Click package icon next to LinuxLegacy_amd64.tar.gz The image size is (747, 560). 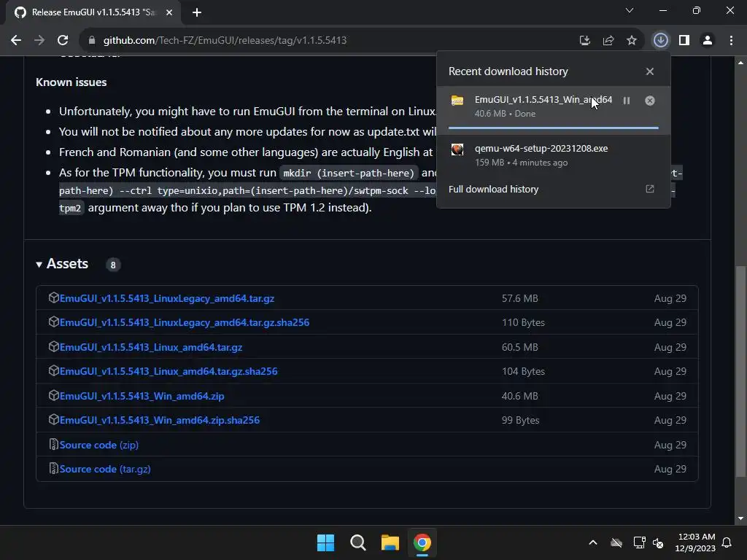click(53, 298)
